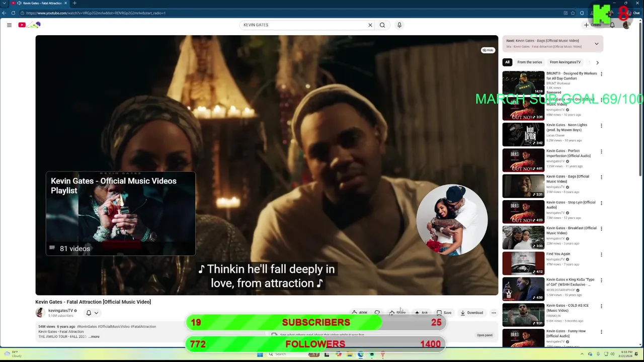This screenshot has width=644, height=362.
Task: Open the browser Chat sidebar button
Action: (x=634, y=13)
